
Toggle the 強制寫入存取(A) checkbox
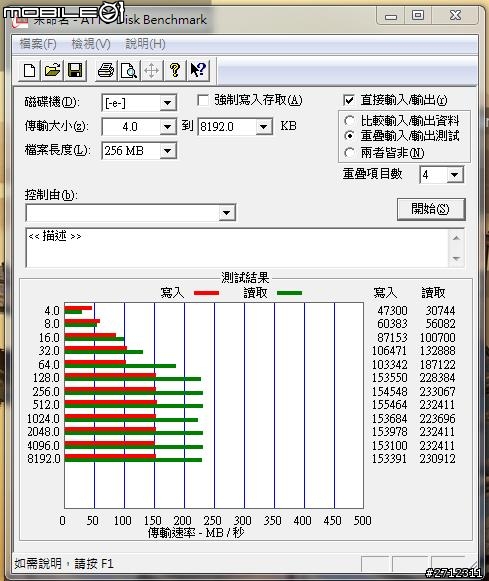click(203, 100)
